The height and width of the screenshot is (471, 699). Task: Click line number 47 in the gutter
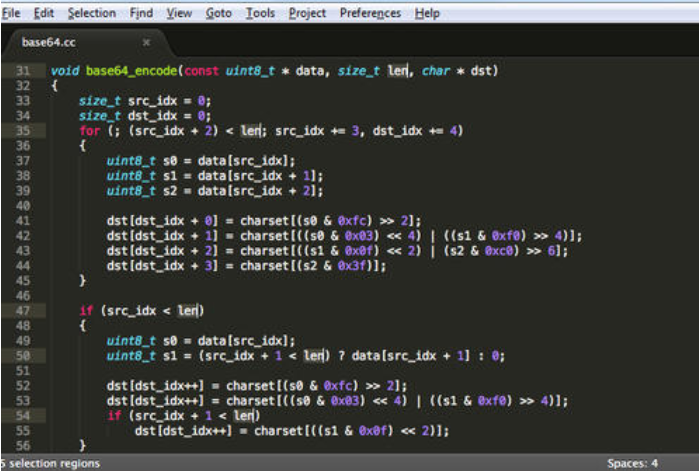point(22,310)
